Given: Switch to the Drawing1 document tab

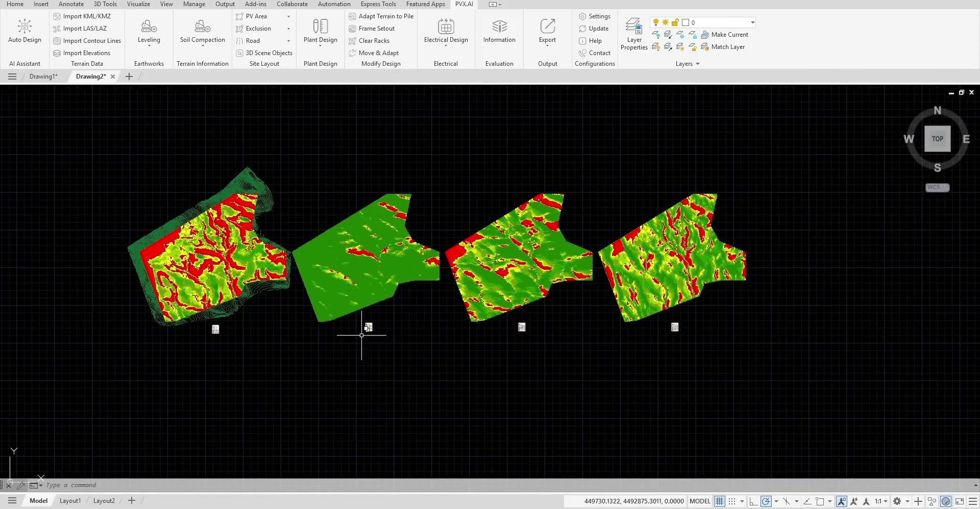Looking at the screenshot, I should point(43,77).
